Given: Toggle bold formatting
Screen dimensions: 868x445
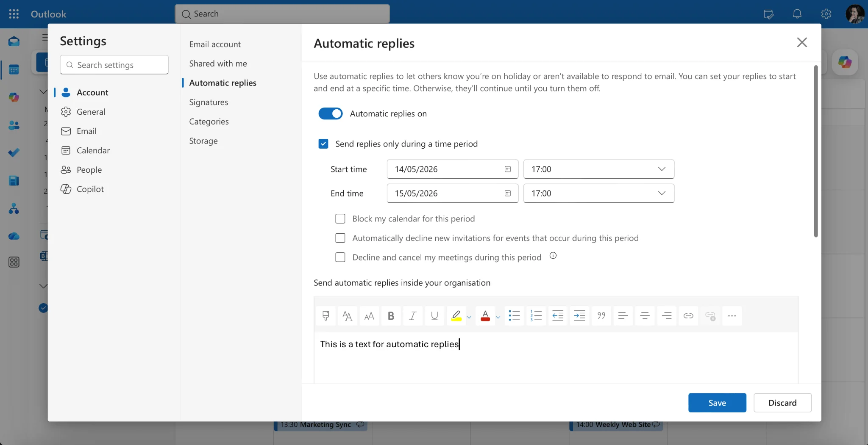Looking at the screenshot, I should [391, 316].
